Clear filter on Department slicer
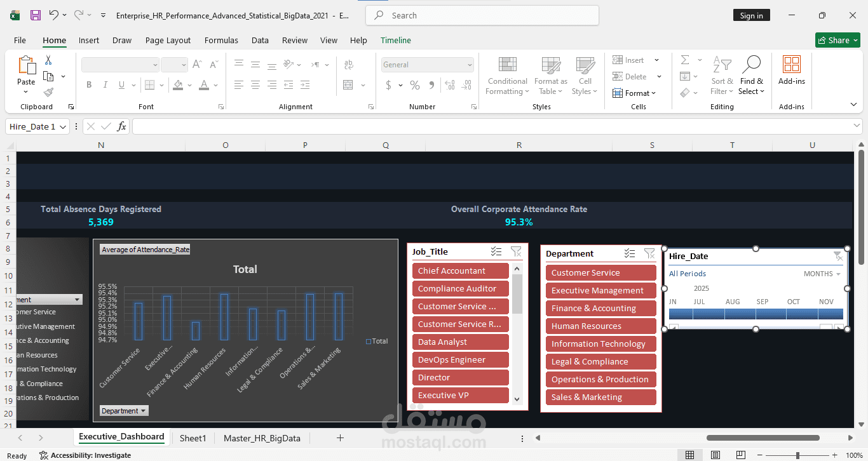 tap(649, 253)
